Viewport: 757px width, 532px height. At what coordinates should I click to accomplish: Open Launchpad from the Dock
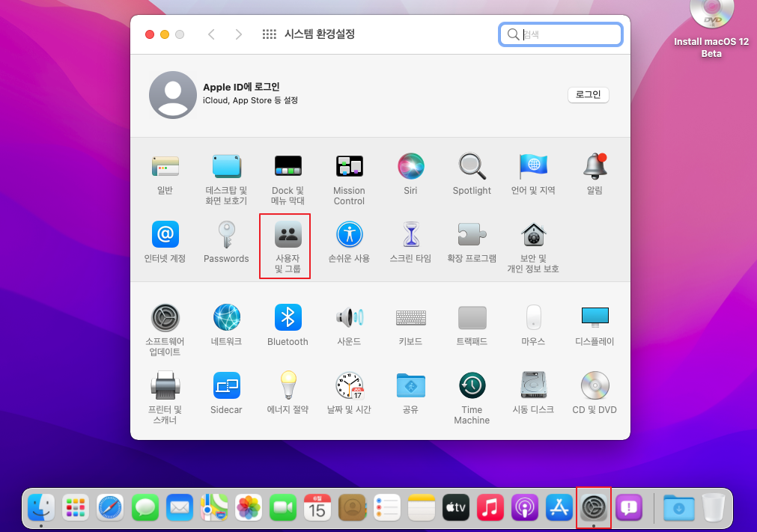pyautogui.click(x=76, y=507)
